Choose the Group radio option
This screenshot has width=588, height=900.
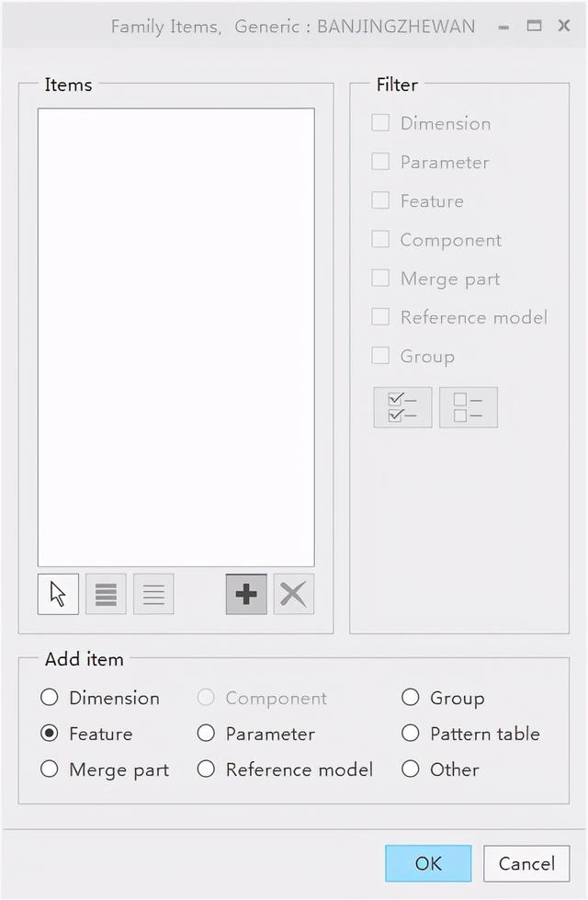(x=411, y=698)
